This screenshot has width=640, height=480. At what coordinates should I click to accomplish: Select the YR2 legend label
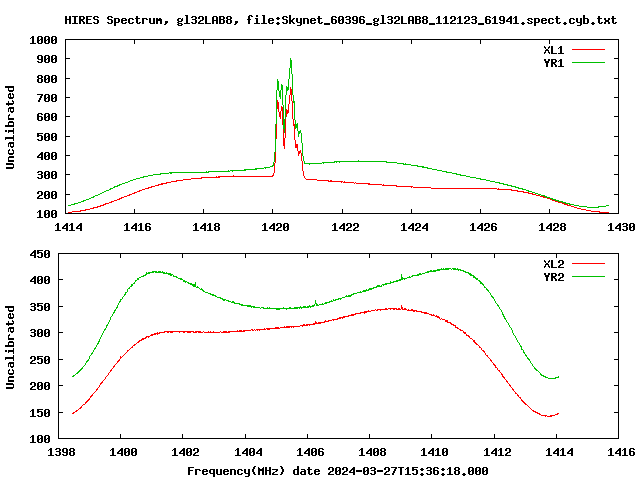tap(553, 277)
